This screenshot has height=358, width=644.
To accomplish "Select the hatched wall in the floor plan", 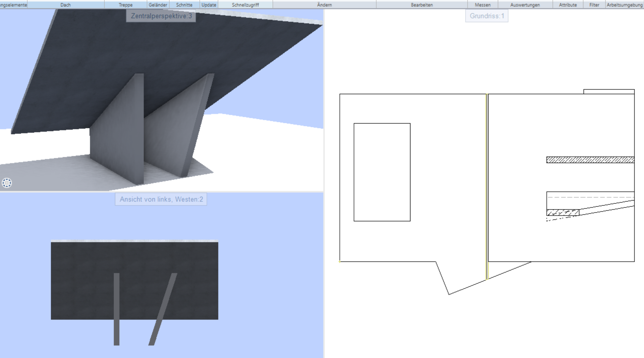I will click(590, 160).
